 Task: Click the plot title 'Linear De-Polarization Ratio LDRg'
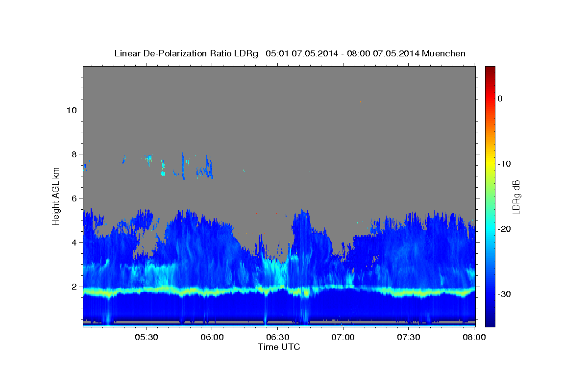[x=186, y=53]
